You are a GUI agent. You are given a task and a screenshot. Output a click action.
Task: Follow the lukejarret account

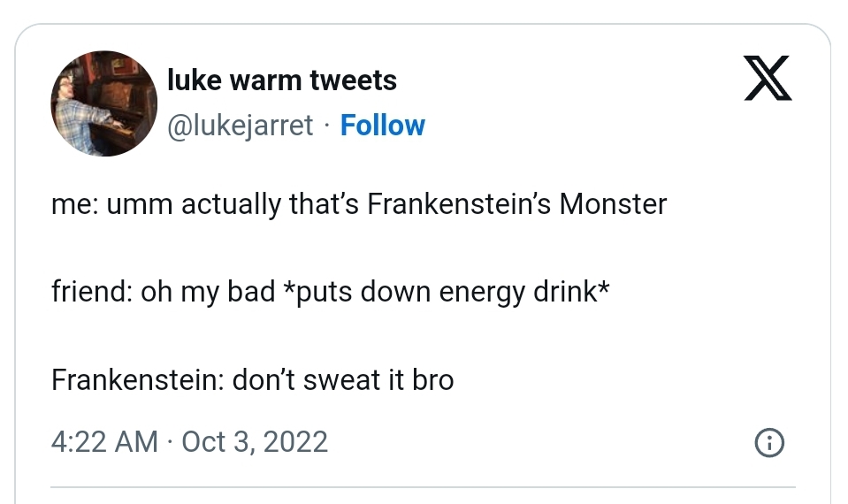[x=382, y=126]
